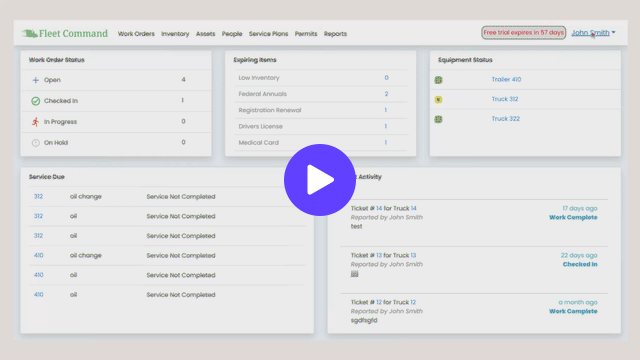Screen dimensions: 640x360
Task: Click the Checked In status for ticket 13
Action: (x=580, y=264)
